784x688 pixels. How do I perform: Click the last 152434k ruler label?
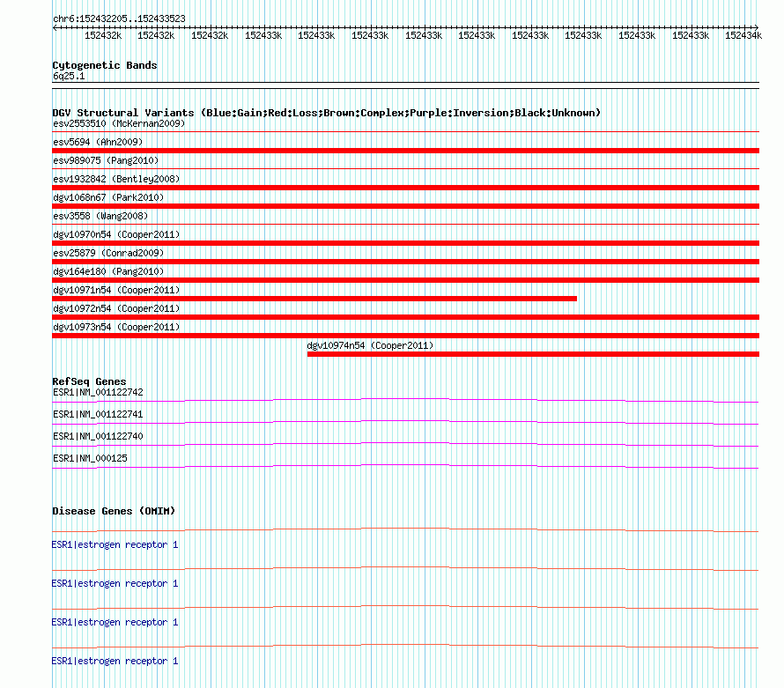743,35
